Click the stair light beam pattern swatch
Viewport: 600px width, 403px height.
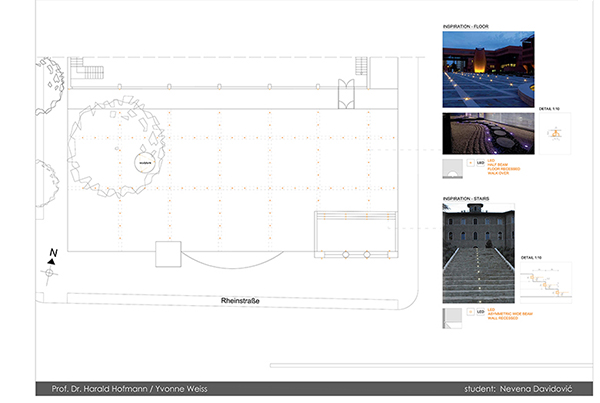click(x=452, y=317)
